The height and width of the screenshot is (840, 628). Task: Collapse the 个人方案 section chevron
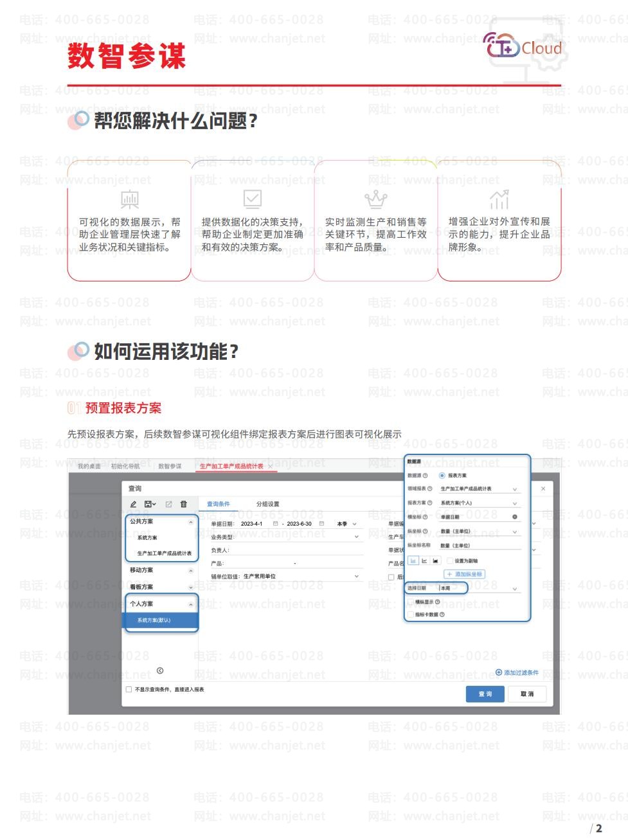click(x=190, y=604)
